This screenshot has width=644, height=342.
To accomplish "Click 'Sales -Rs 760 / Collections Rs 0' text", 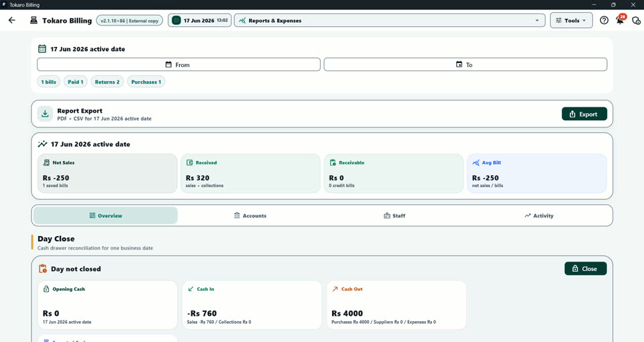I will pos(219,322).
